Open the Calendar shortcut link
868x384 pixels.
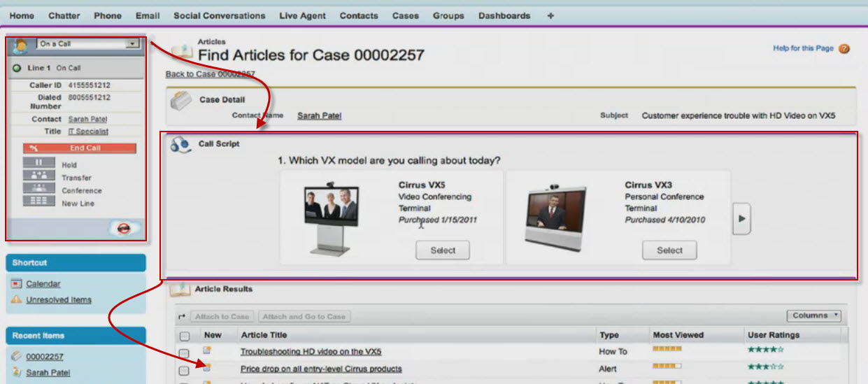pos(43,284)
